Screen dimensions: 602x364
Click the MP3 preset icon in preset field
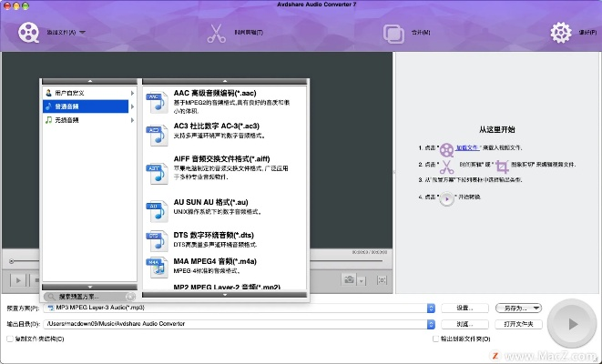click(x=51, y=308)
